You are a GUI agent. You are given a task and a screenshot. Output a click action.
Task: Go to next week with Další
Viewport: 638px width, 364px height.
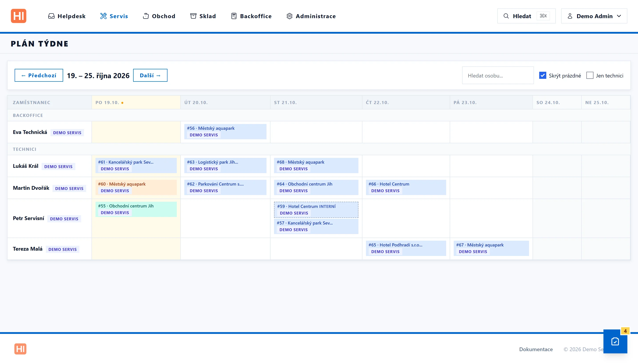(150, 75)
